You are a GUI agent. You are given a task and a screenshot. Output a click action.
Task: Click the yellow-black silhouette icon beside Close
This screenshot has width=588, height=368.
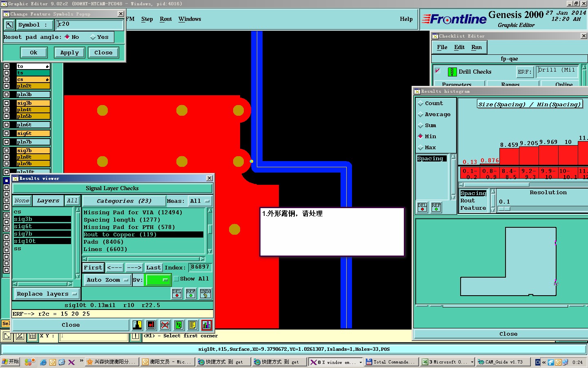pyautogui.click(x=137, y=325)
